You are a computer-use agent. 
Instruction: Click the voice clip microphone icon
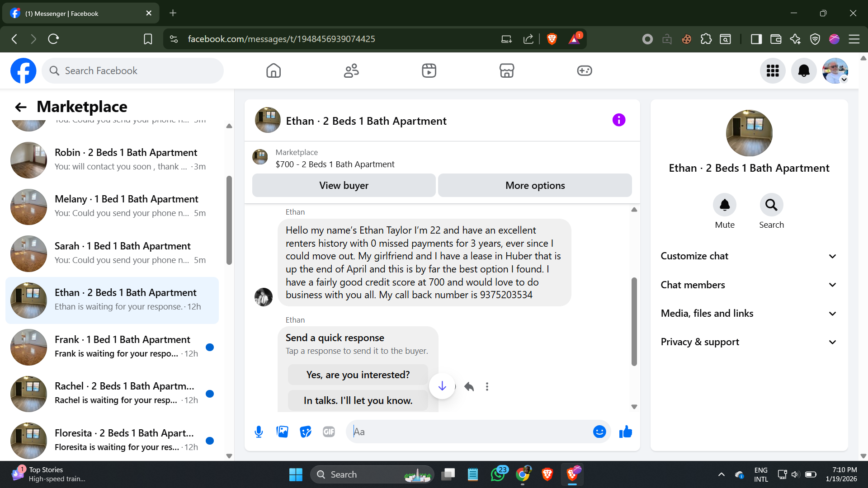tap(259, 432)
